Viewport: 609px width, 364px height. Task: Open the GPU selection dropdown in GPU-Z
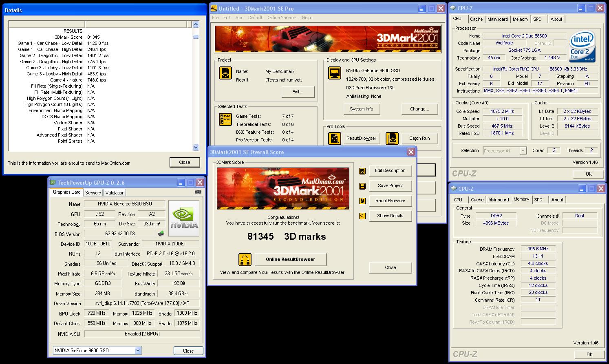tap(138, 350)
